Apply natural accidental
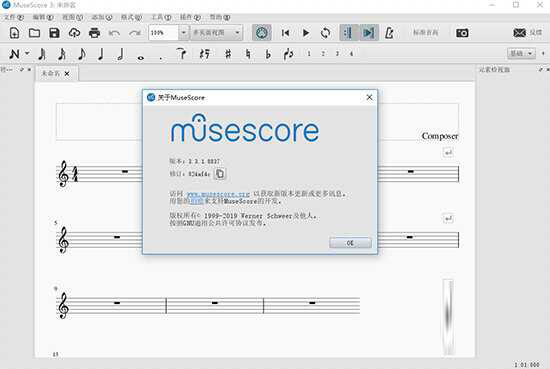The image size is (550, 369). (248, 54)
